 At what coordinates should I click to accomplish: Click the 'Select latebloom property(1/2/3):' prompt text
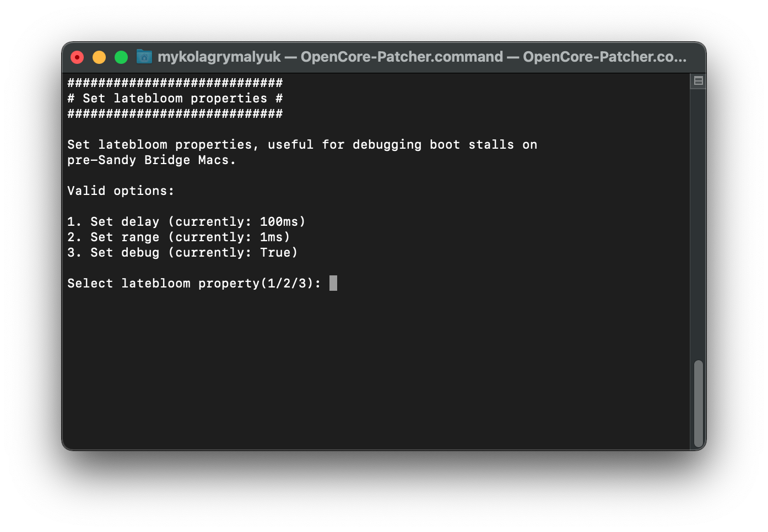(194, 284)
